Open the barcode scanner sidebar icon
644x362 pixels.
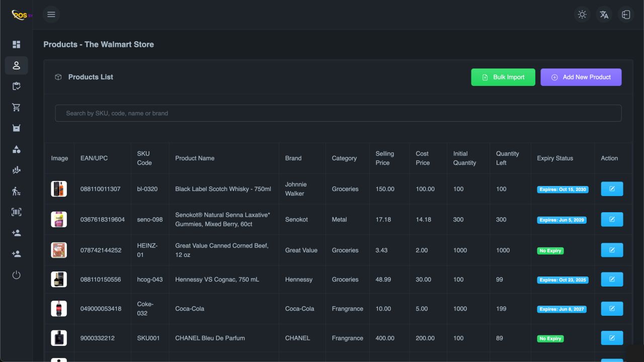coord(16,212)
